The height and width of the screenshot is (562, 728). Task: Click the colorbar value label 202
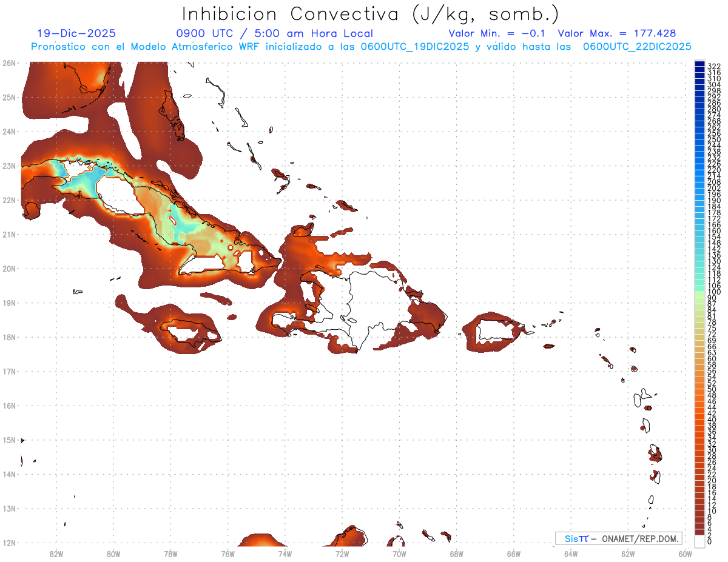point(713,188)
